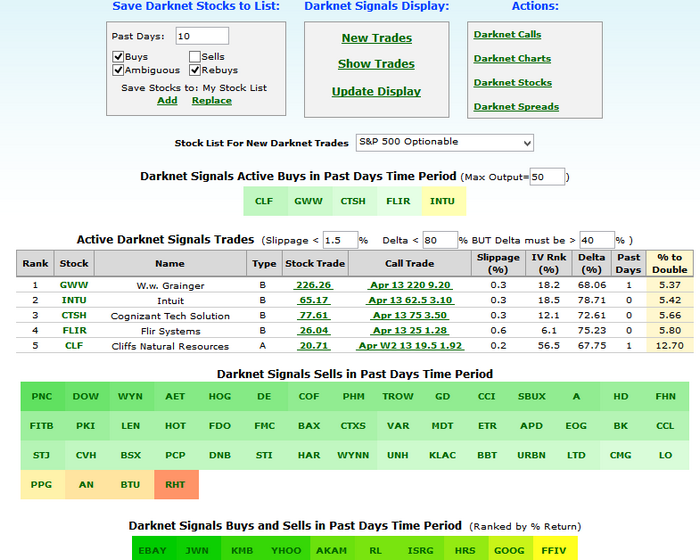The image size is (700, 560).
Task: Open Darknet Stocks action
Action: tap(512, 83)
